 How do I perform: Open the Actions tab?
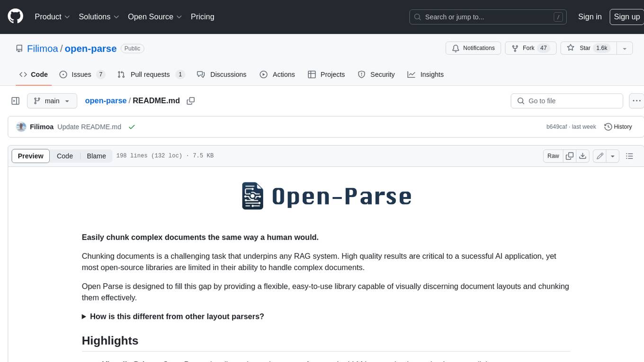point(277,74)
